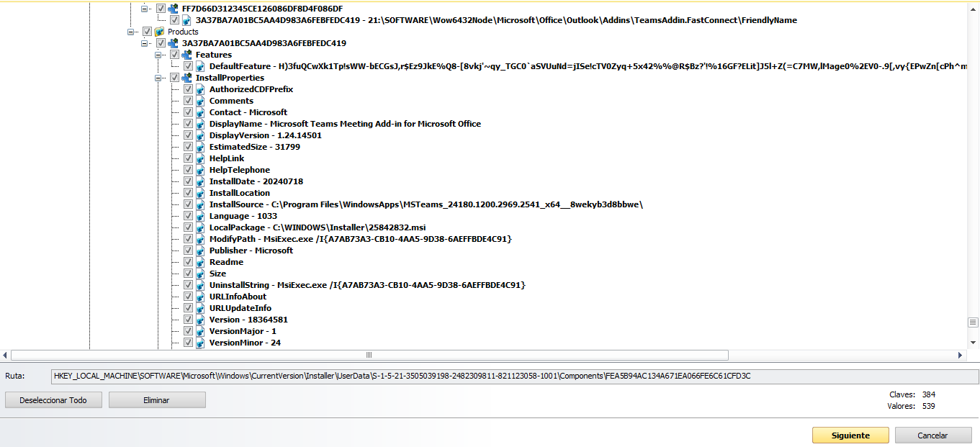Image resolution: width=980 pixels, height=447 pixels.
Task: Click the InstallProperties registry key icon
Action: coord(187,78)
